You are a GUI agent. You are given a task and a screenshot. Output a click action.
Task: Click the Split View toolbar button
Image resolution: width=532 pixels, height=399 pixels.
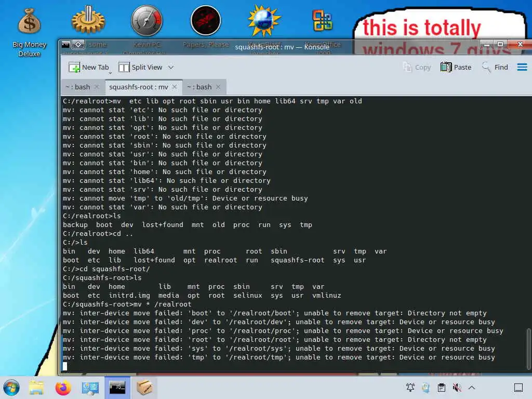pos(140,67)
